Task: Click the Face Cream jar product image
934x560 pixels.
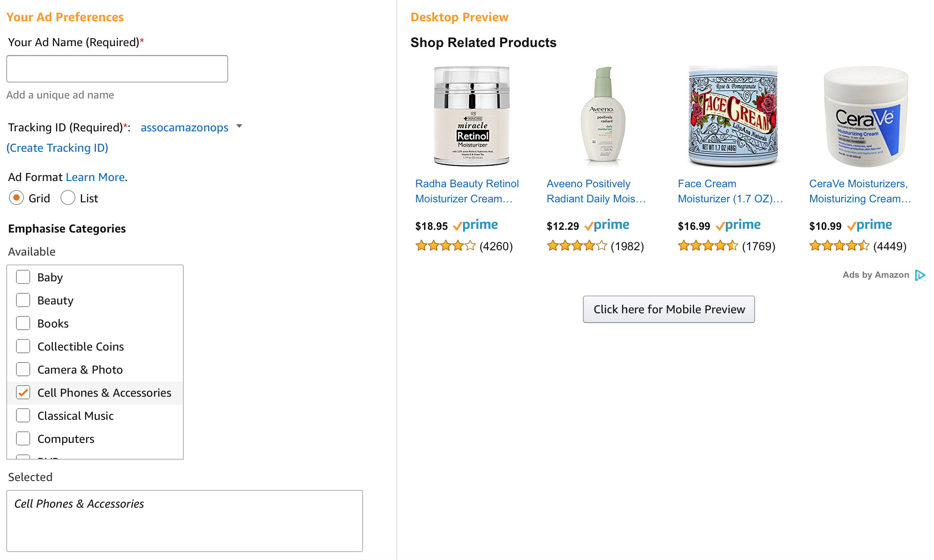Action: 733,116
